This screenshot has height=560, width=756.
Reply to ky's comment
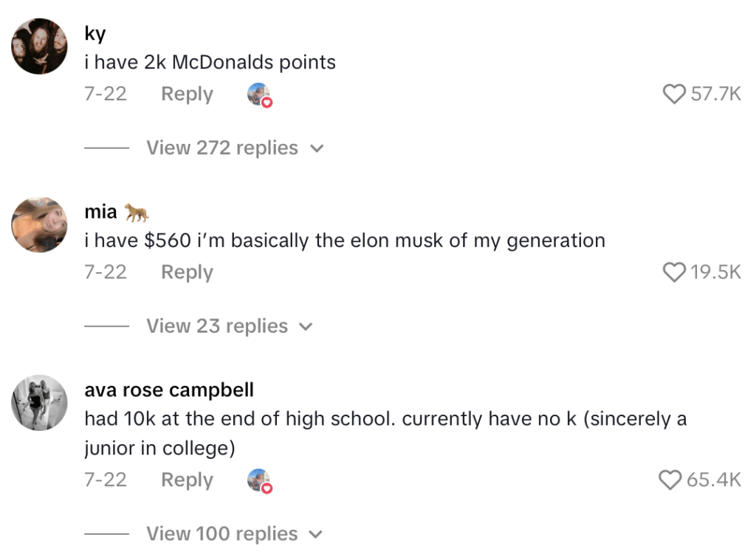pos(187,94)
